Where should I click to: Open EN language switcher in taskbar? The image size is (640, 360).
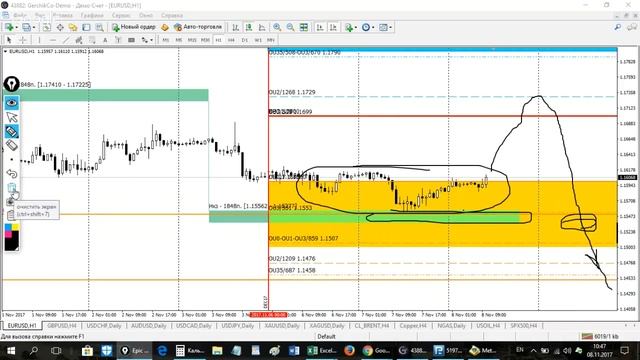click(x=520, y=350)
